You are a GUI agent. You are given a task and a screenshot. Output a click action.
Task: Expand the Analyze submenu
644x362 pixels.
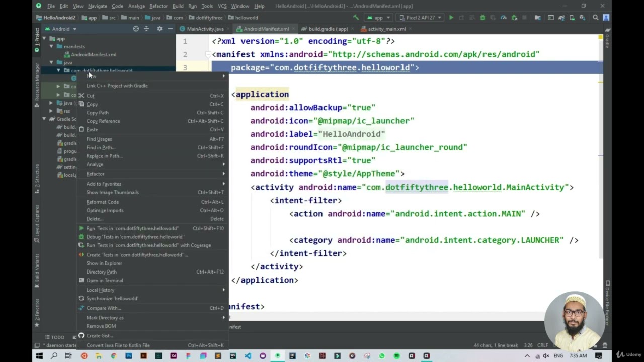153,164
